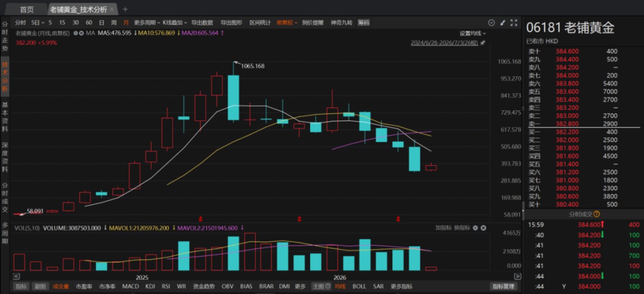Expand the 前复权 adjustment dropdown
The width and height of the screenshot is (644, 294).
tap(287, 22)
